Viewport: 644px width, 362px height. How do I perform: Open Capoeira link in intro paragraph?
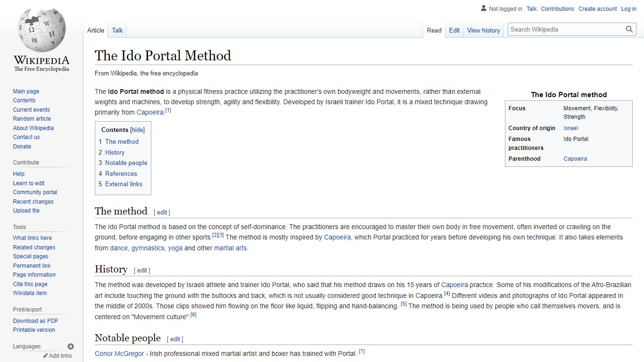(x=150, y=112)
